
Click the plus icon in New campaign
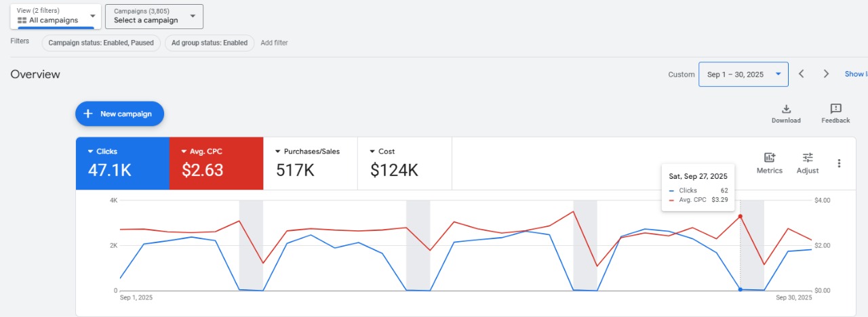pyautogui.click(x=88, y=114)
